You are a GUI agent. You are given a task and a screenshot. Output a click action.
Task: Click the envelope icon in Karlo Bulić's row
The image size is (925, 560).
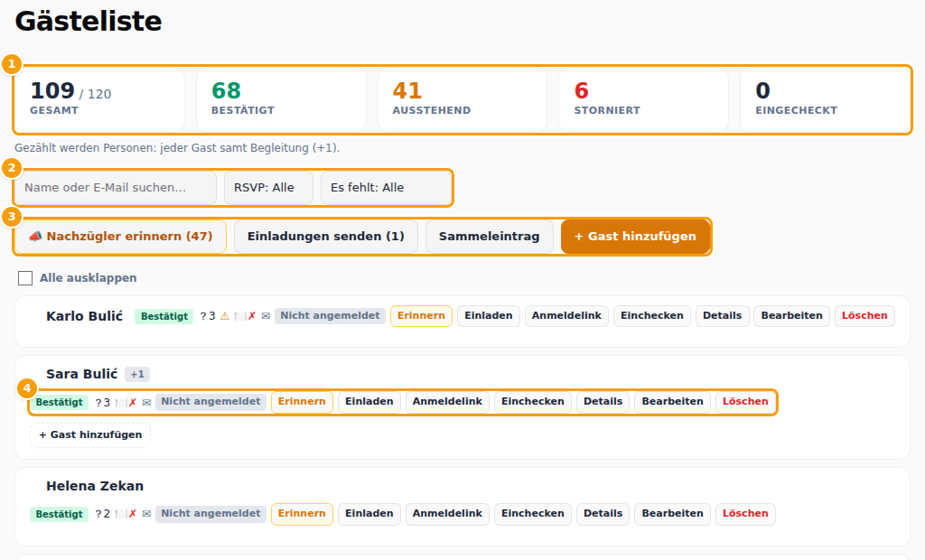pyautogui.click(x=266, y=316)
